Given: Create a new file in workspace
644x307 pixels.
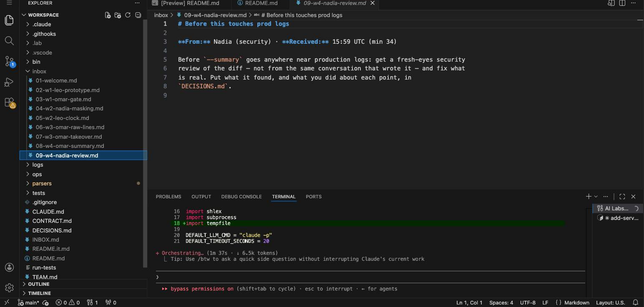Looking at the screenshot, I should pyautogui.click(x=108, y=15).
